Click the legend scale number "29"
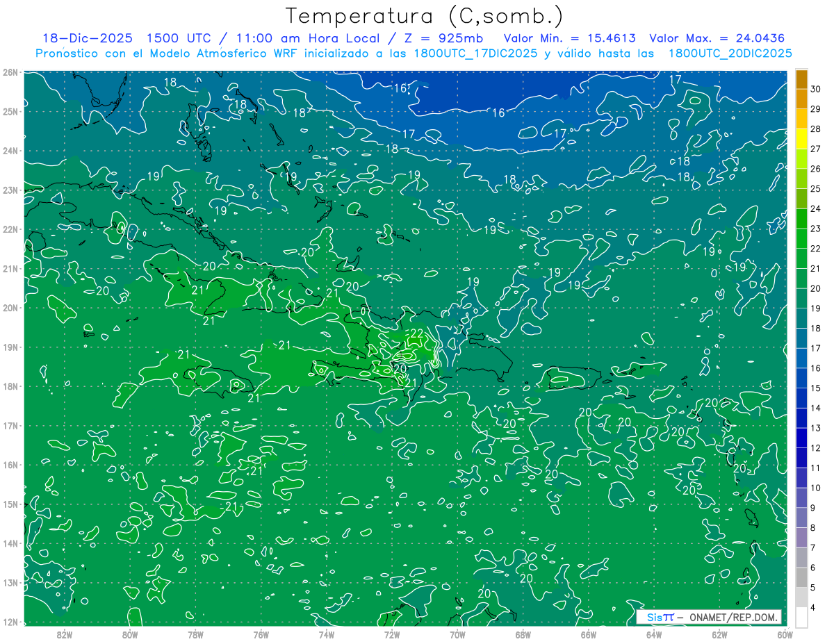The image size is (834, 644). pyautogui.click(x=815, y=109)
